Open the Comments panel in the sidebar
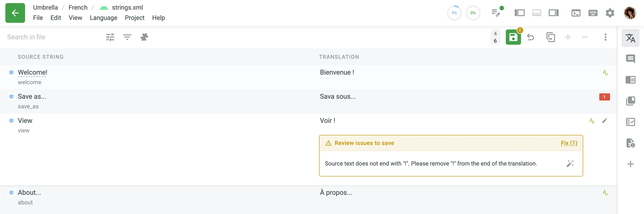The height and width of the screenshot is (214, 644). (631, 59)
